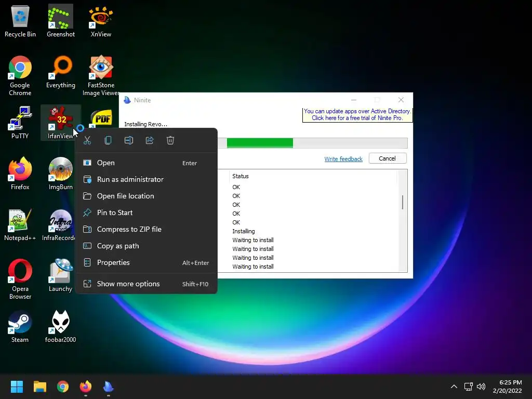
Task: Select the "Installing" status row
Action: (x=244, y=231)
